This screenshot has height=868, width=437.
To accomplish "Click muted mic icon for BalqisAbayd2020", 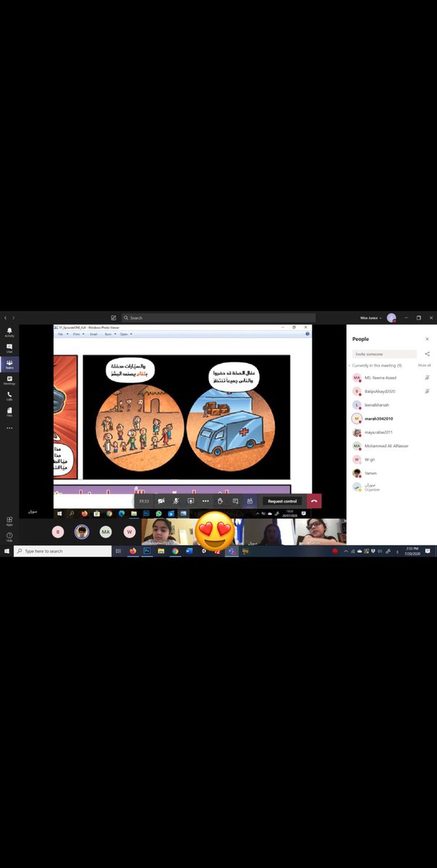I will point(428,391).
